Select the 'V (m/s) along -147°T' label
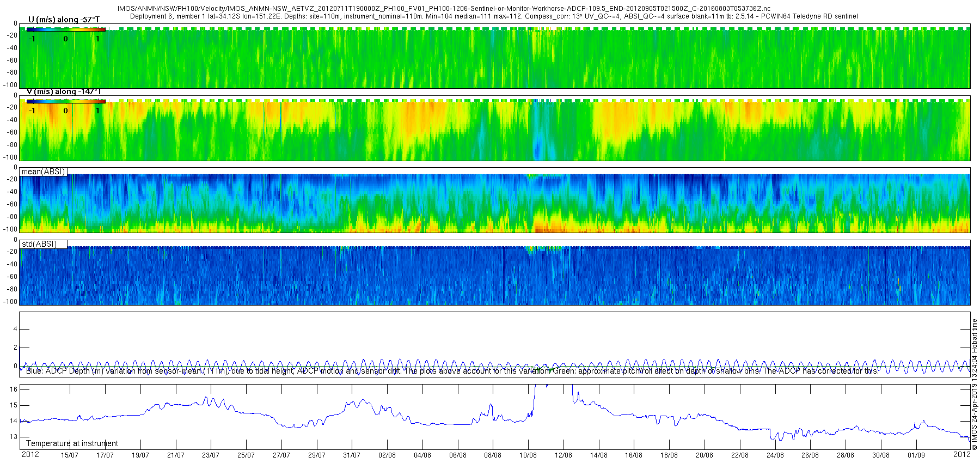 coord(64,92)
